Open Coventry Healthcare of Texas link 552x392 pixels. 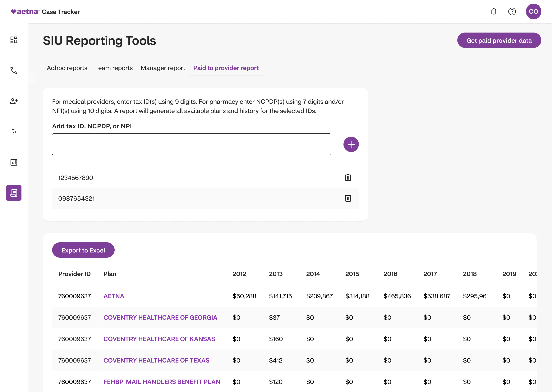[x=156, y=360]
